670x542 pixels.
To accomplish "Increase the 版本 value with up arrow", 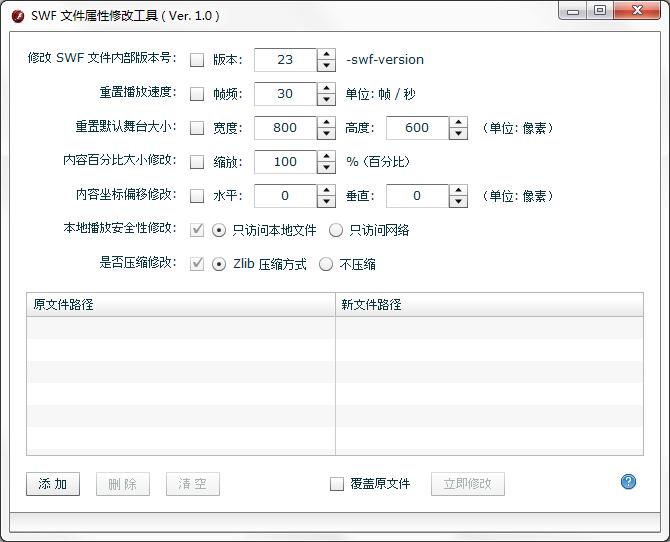I will pos(326,54).
